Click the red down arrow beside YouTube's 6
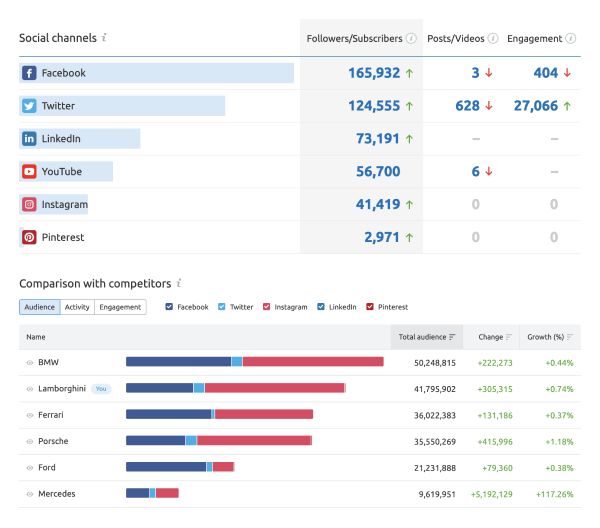Screen dimensions: 600x528 point(489,172)
